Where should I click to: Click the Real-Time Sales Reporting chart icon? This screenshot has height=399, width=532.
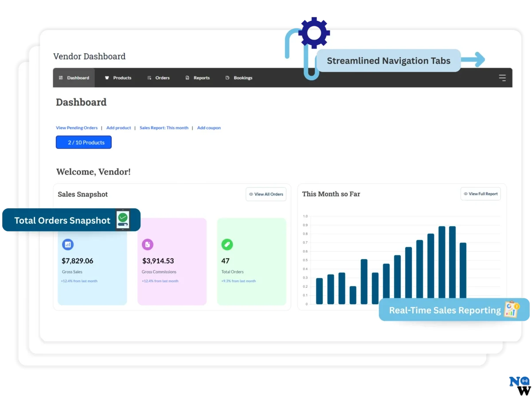click(x=511, y=309)
